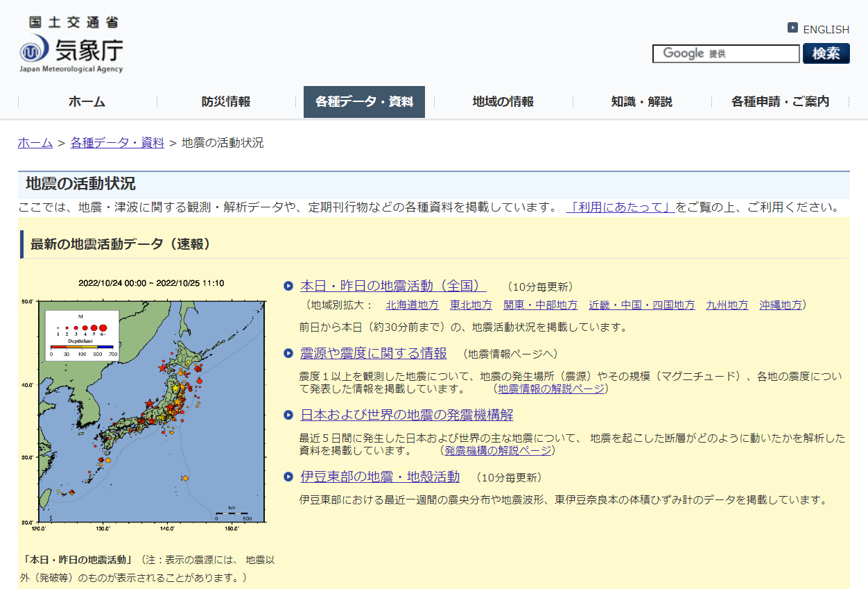Viewport: 868px width, 607px height.
Task: Click the bullet beside 本日・昨日の地震活動
Action: [x=288, y=286]
